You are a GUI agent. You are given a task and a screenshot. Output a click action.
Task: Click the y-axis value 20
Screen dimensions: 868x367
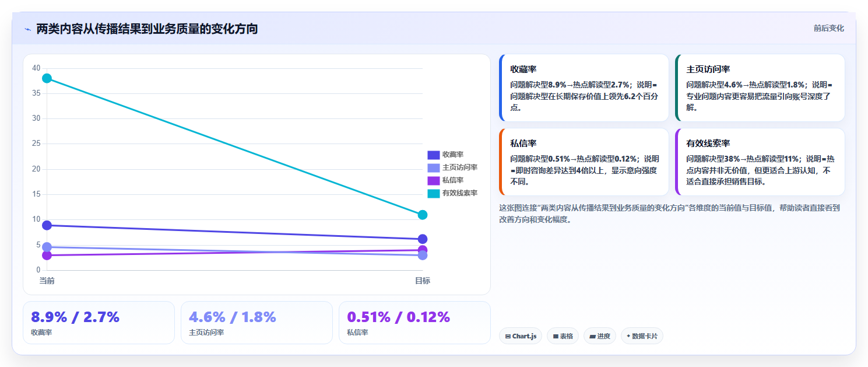click(x=36, y=169)
